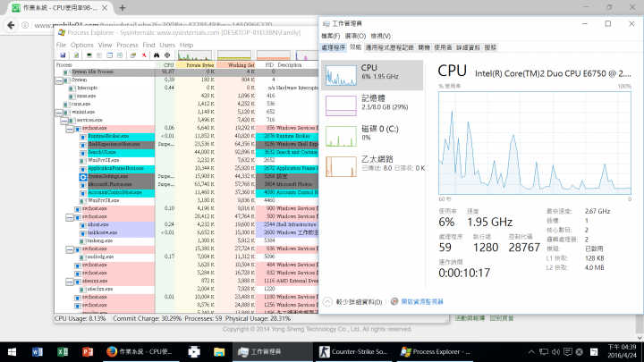Switch to 應用程式歷程記錄 tab
Screen dimensions: 644x362
tap(390, 47)
